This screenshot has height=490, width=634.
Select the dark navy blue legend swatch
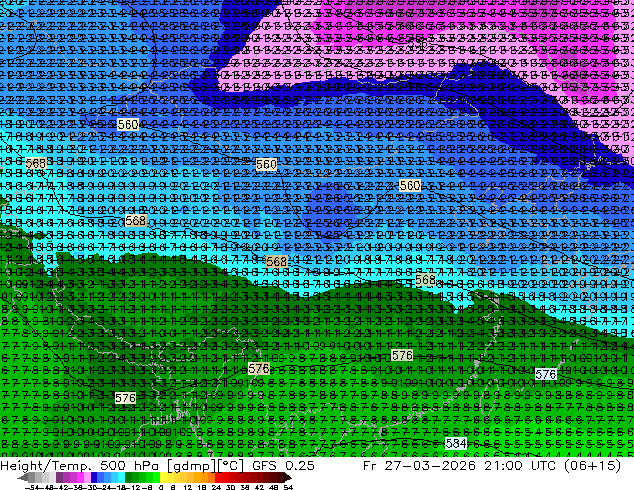[x=94, y=478]
